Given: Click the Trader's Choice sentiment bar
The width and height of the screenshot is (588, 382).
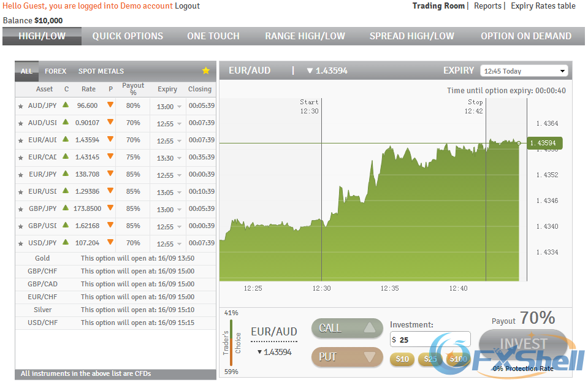Looking at the screenshot, I should click(231, 342).
